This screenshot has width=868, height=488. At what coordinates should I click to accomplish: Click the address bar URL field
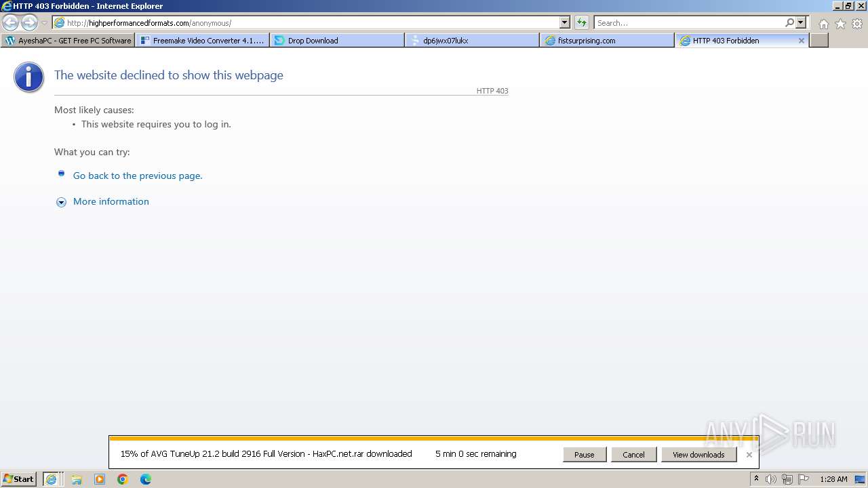pos(307,23)
